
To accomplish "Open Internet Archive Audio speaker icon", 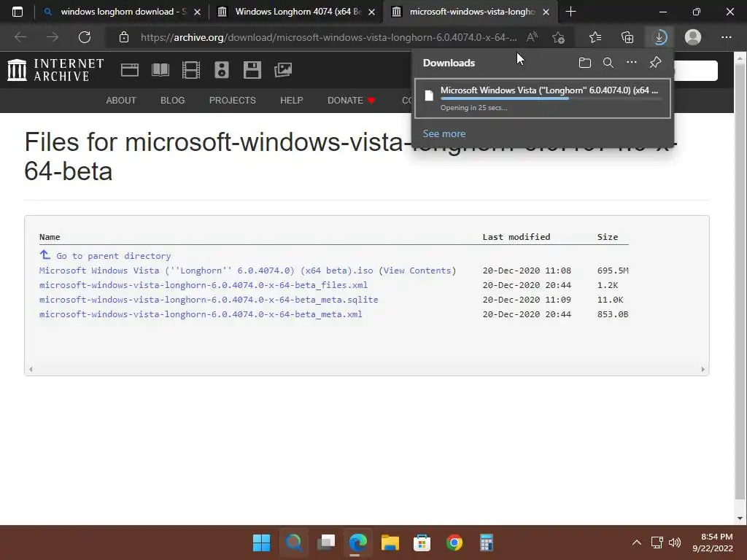I will coord(222,70).
